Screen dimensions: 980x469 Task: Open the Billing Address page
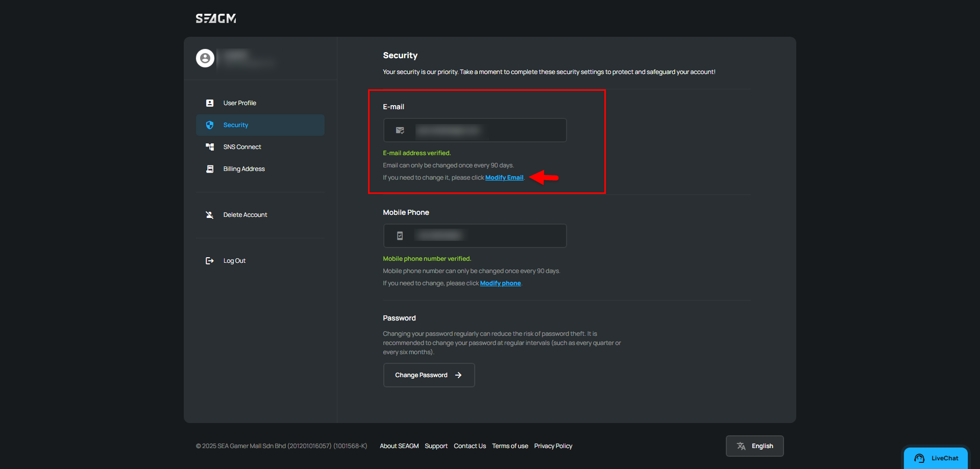244,169
